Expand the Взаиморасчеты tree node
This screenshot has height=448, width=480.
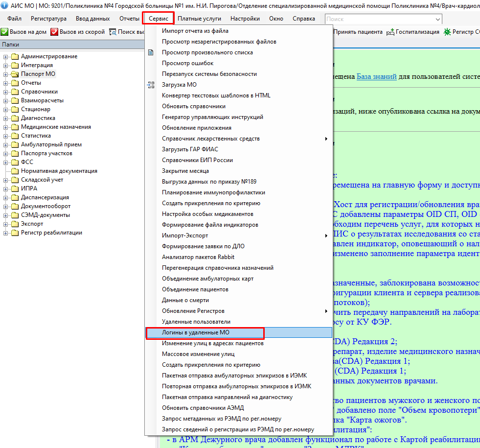(5, 101)
